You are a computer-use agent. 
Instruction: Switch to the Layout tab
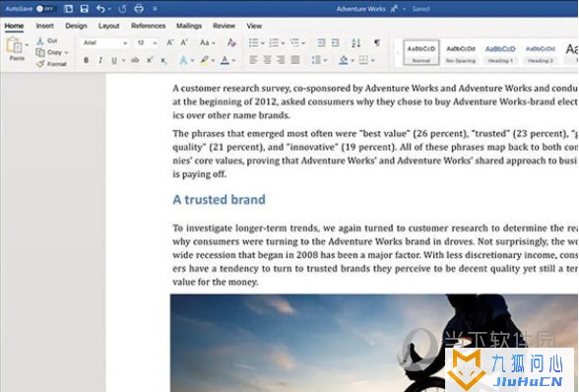click(108, 26)
